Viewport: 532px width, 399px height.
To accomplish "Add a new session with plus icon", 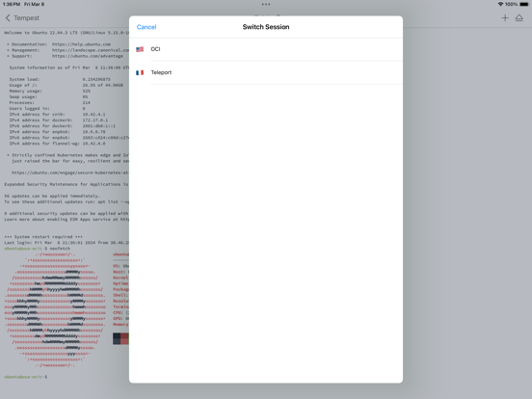I will (x=505, y=18).
